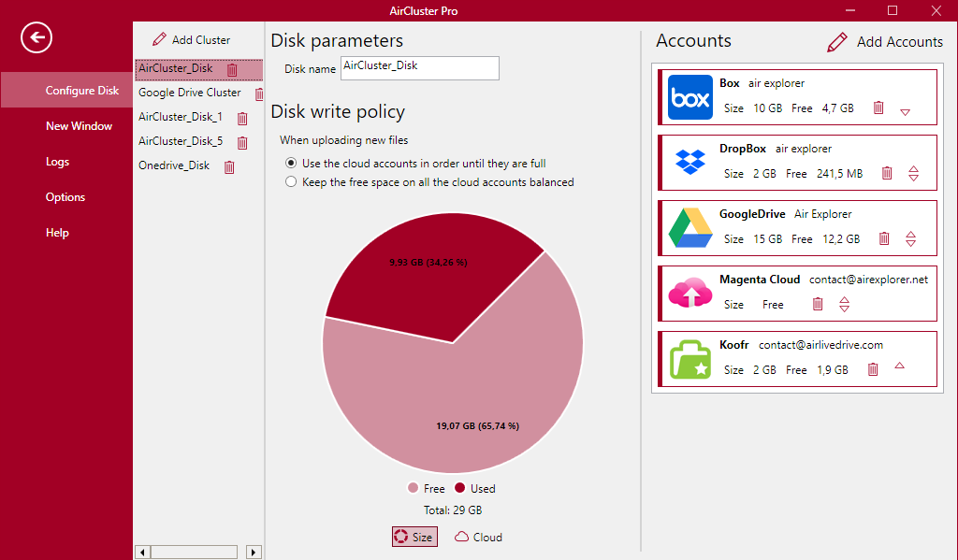Click the trash icon for GoogleDrive account
Screen dimensions: 958x560
884,238
